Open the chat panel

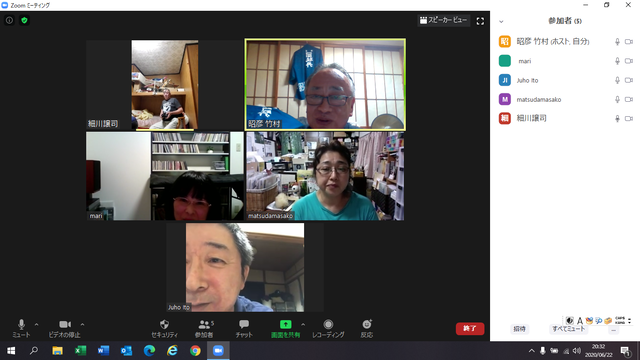[244, 329]
